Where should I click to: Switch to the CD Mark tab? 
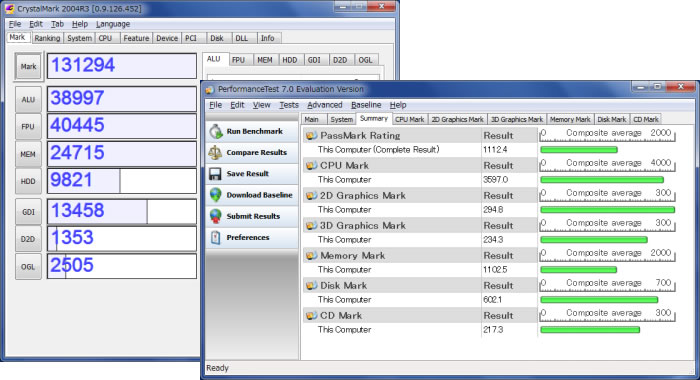click(646, 120)
